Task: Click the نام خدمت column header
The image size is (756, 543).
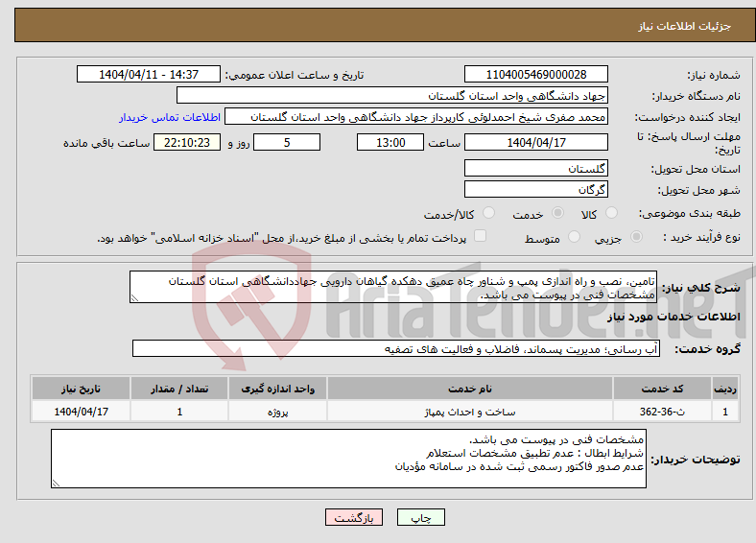Action: coord(470,389)
